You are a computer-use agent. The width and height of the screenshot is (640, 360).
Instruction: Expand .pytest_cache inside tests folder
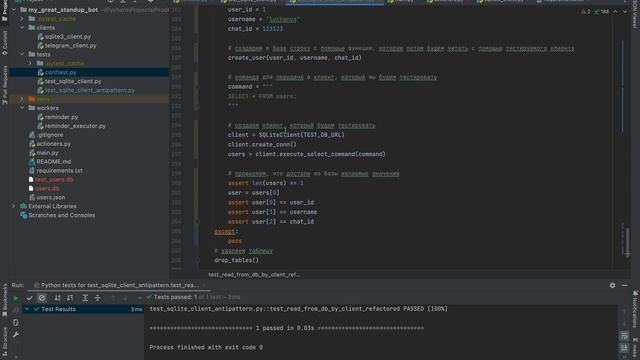pyautogui.click(x=30, y=63)
